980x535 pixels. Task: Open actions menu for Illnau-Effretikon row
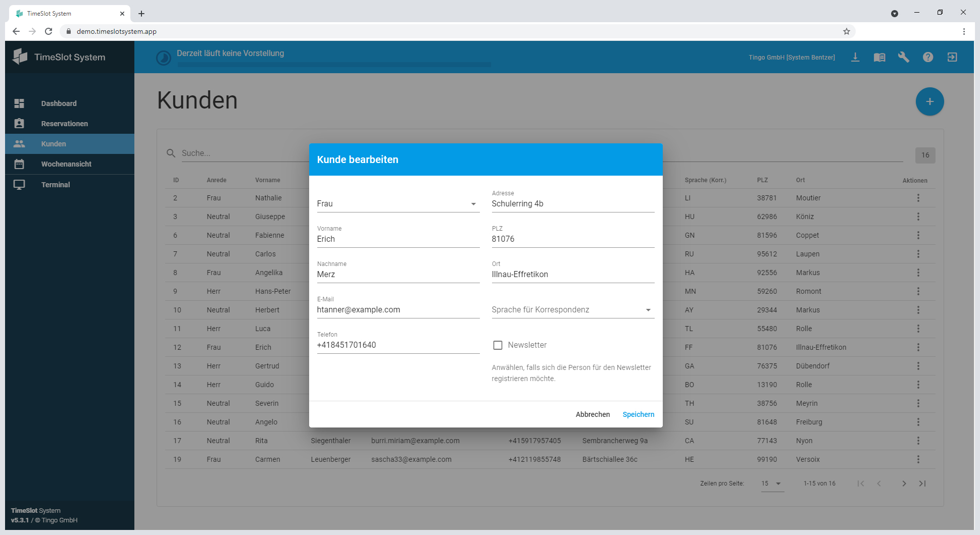click(x=918, y=347)
